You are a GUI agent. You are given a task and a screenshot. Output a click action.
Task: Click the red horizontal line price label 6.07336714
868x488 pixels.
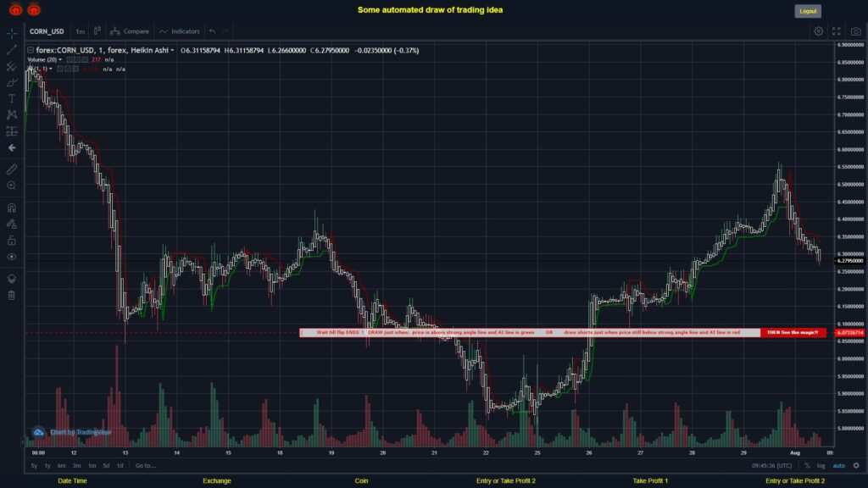pos(849,332)
